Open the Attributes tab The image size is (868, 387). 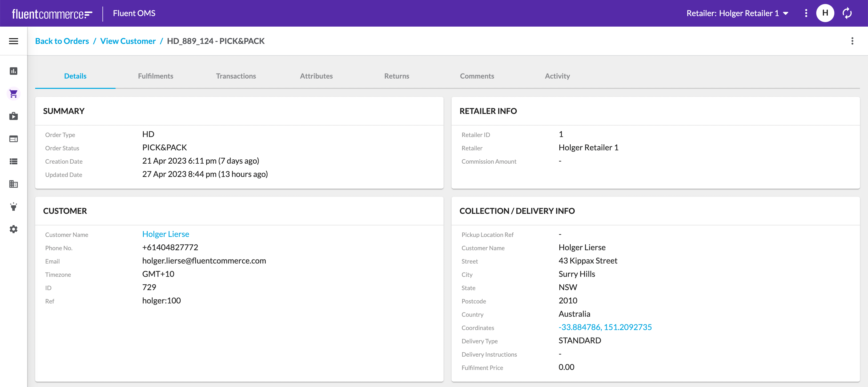317,76
